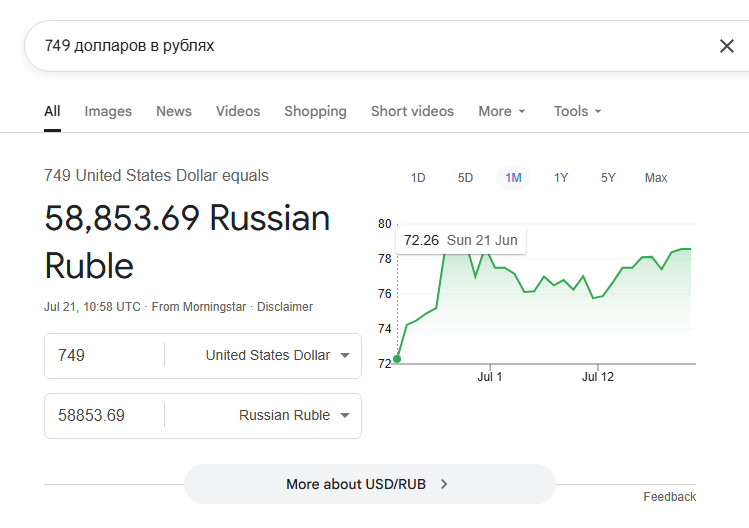Viewport: 749px width, 528px height.
Task: Select the 5D chart range
Action: click(465, 178)
